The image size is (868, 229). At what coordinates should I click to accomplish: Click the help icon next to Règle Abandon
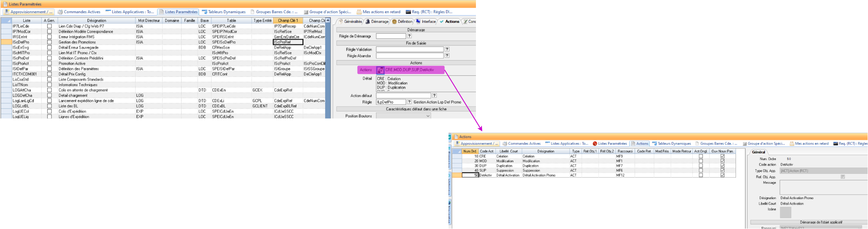(447, 56)
